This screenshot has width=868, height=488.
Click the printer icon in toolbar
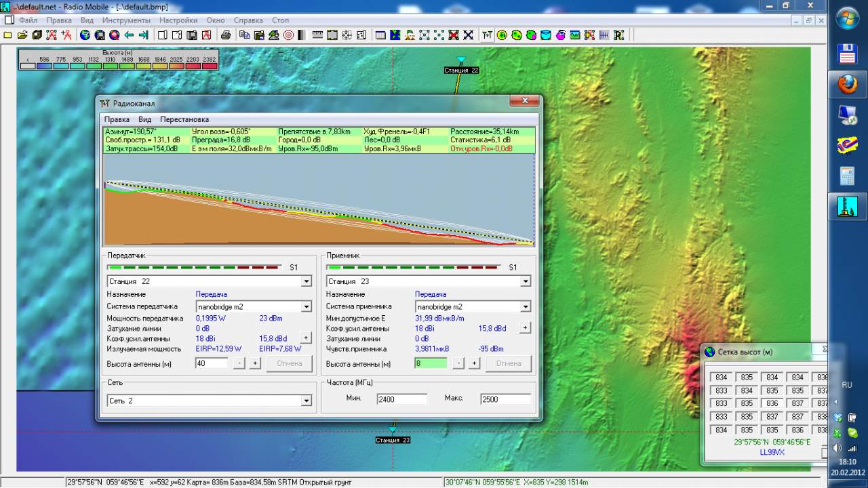click(226, 35)
